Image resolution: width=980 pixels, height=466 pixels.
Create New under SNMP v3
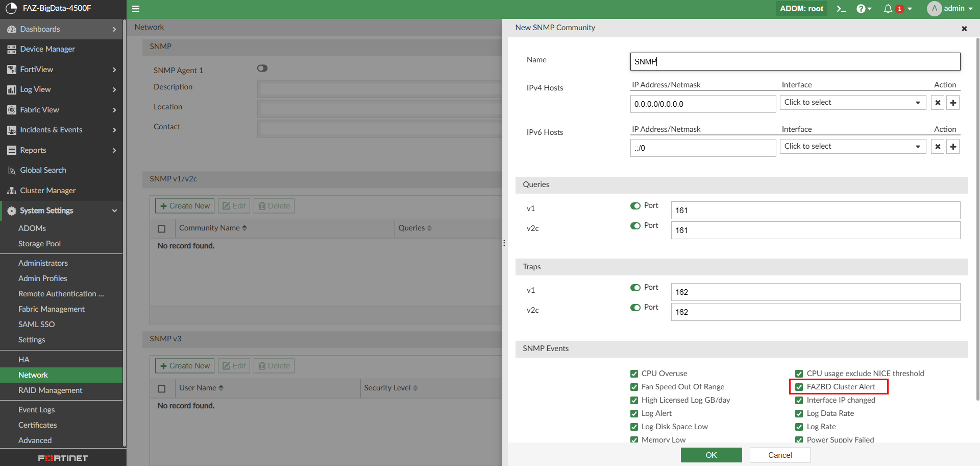pos(184,365)
